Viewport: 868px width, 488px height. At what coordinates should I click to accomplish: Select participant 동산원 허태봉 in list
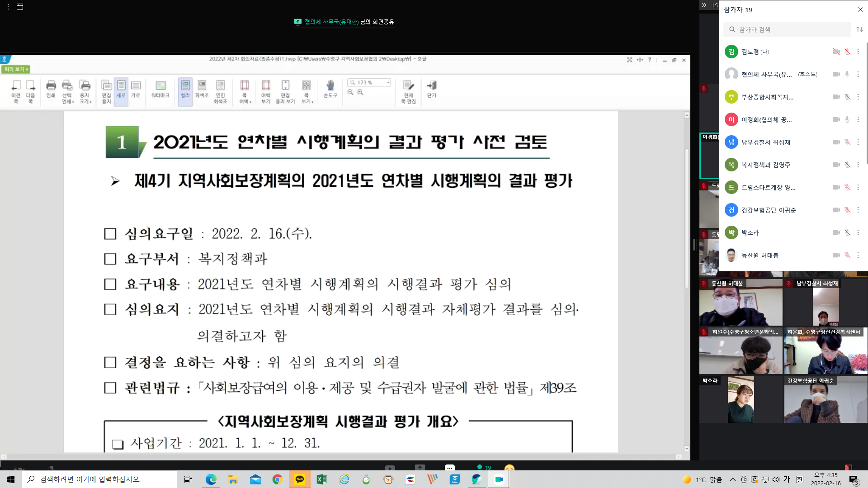793,255
